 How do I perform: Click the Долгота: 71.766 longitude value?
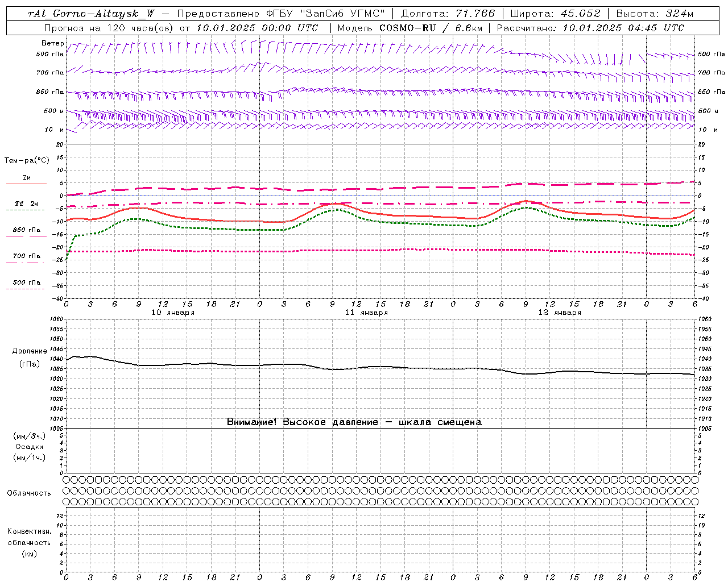click(x=448, y=14)
